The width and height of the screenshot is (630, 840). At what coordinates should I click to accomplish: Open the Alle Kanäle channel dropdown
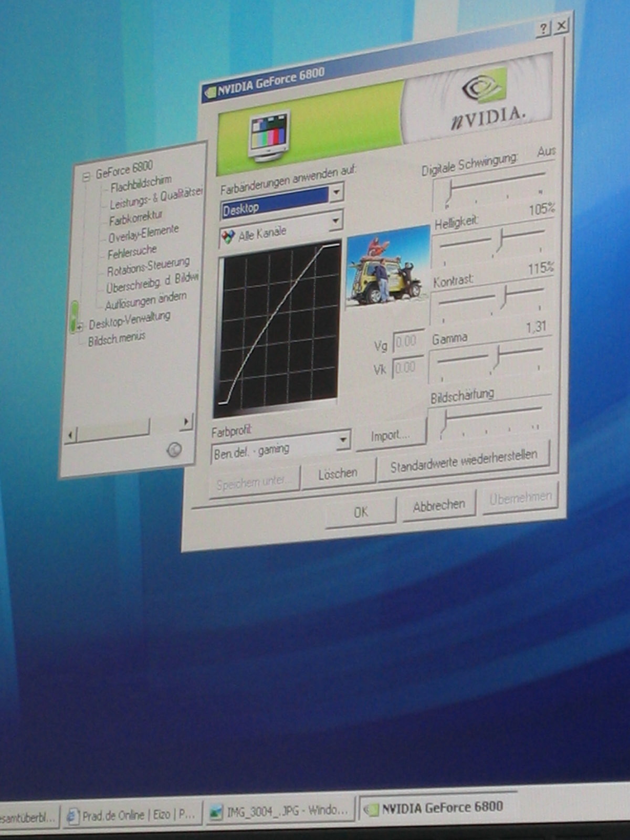(x=335, y=222)
